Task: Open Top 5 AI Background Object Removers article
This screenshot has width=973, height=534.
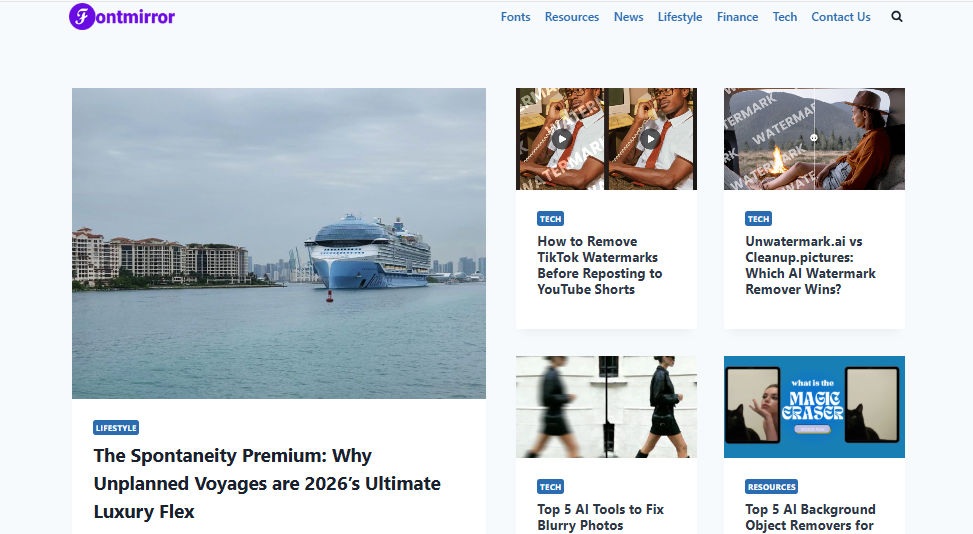Action: click(x=810, y=517)
